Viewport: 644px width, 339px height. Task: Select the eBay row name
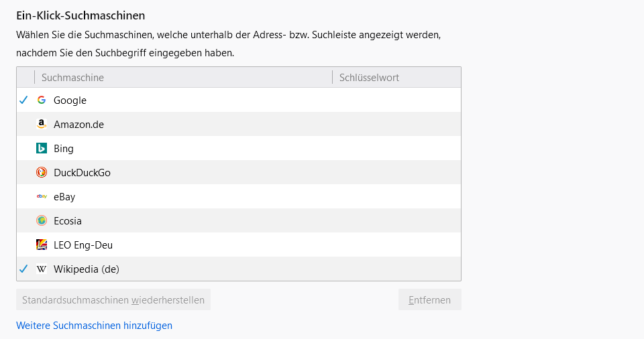64,197
